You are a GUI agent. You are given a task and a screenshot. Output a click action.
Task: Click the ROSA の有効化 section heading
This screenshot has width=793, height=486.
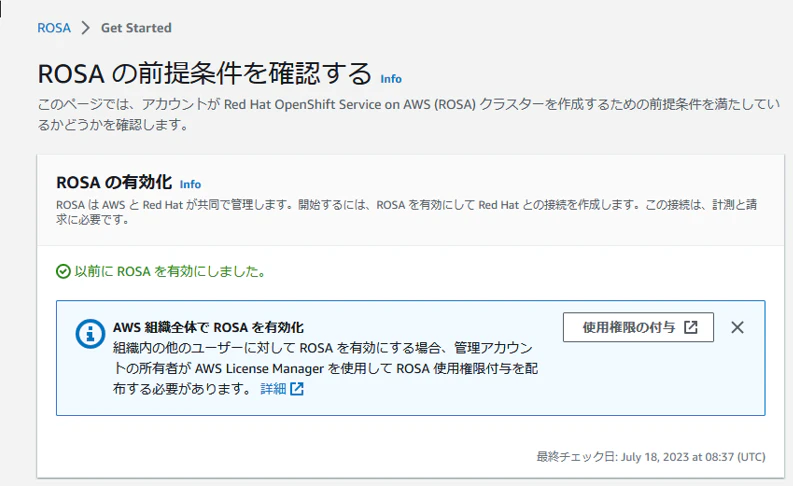tap(114, 183)
